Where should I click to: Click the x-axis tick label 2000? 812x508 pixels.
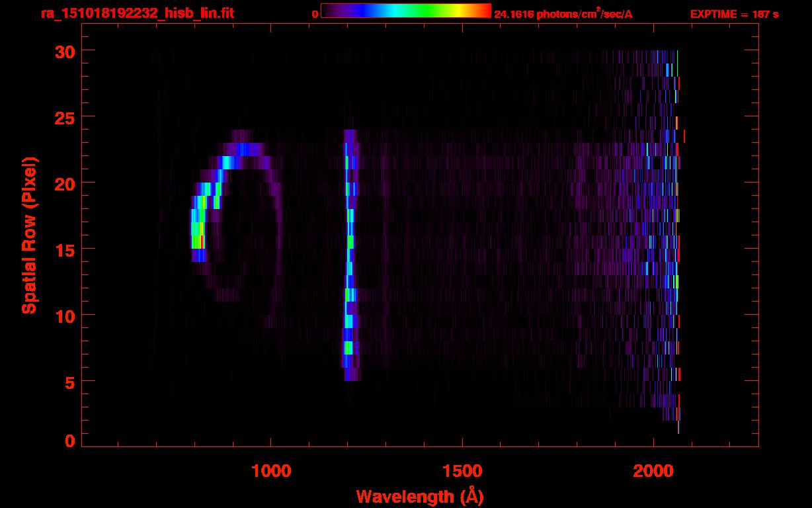pos(653,471)
